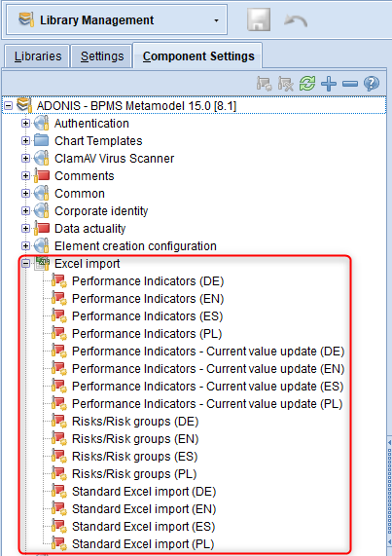Select Risks/Risk groups (PL)
Screen dimensions: 392x556
[134, 474]
